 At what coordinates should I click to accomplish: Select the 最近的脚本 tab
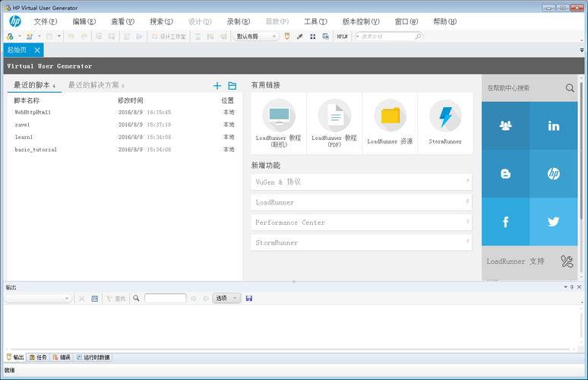click(x=34, y=85)
